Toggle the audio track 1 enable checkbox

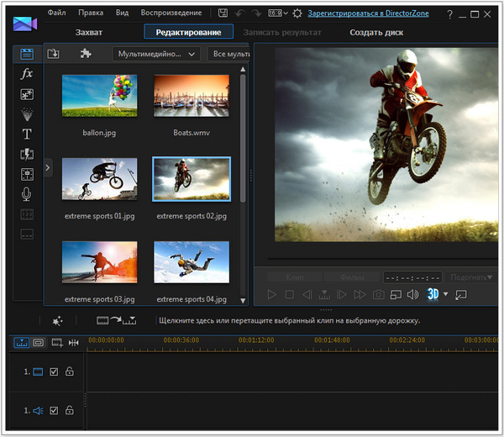tap(54, 410)
